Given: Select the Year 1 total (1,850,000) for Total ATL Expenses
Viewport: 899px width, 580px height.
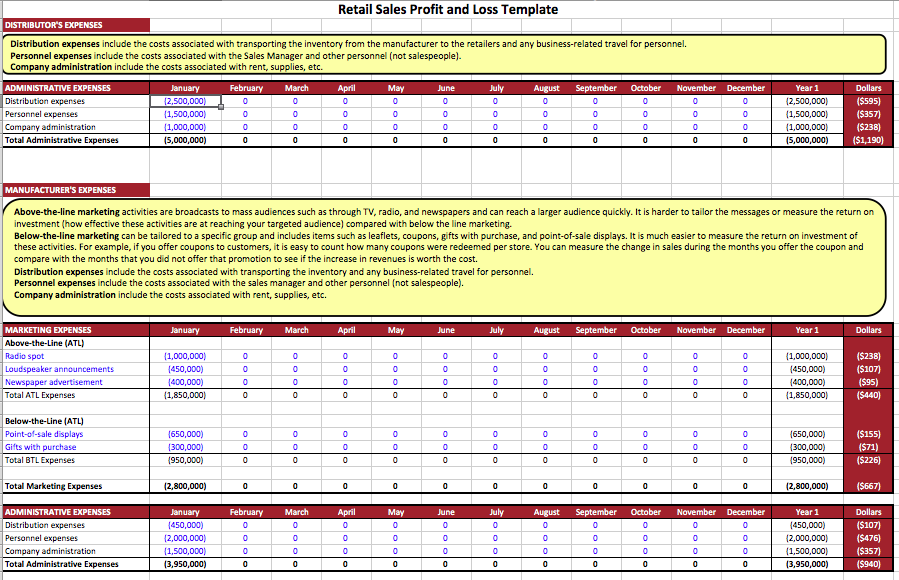Looking at the screenshot, I should [807, 395].
